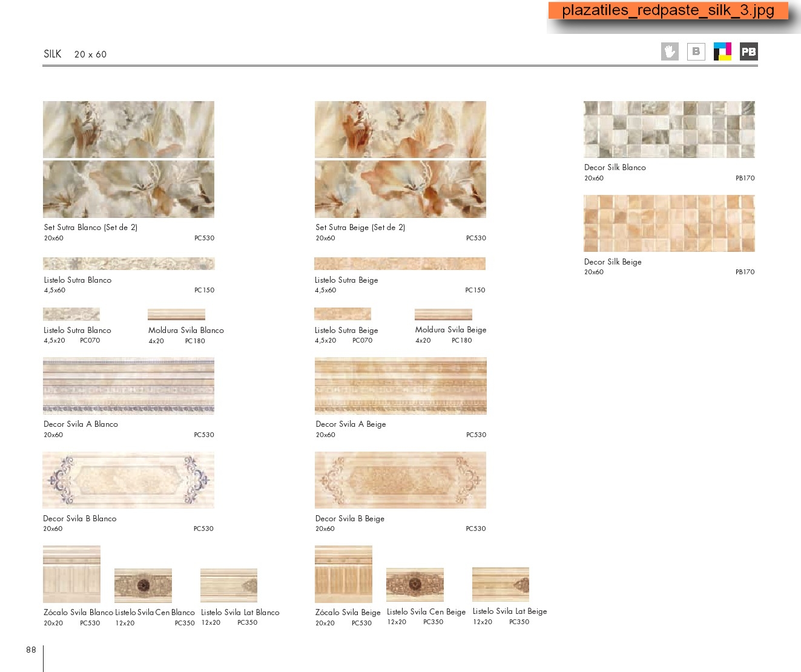
Task: Click the small Listelo Sutra Beige 4,5x20 image
Action: coord(343,314)
